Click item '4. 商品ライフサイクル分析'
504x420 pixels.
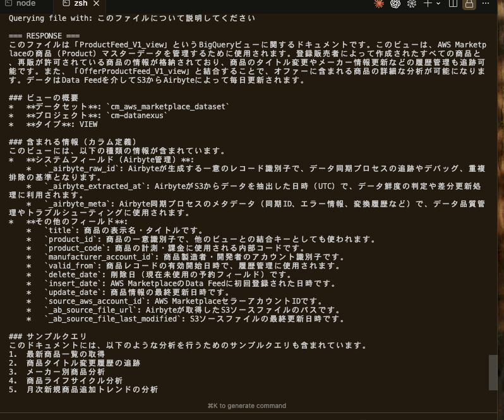[66, 381]
